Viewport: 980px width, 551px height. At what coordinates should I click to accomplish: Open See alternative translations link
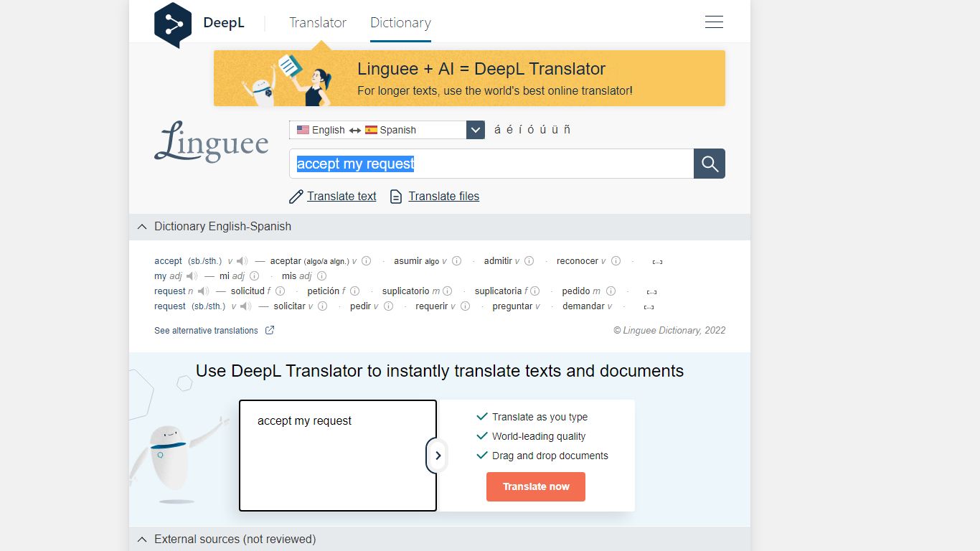pos(206,331)
